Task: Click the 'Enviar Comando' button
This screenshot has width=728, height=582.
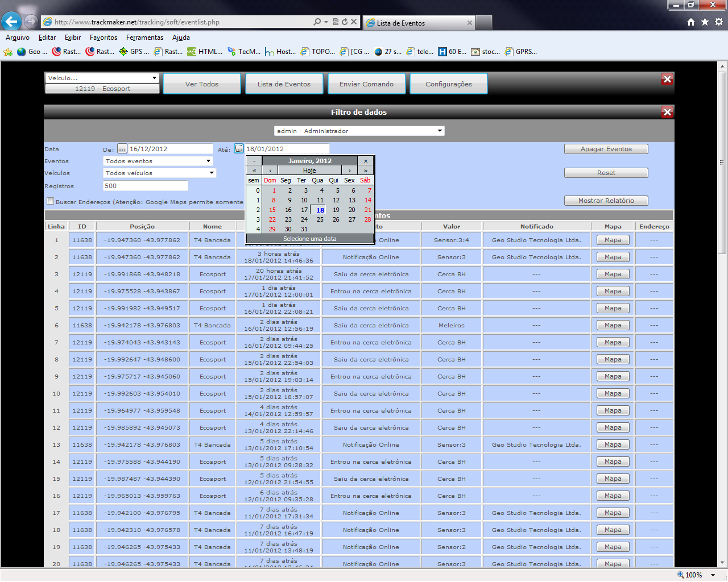Action: [366, 84]
